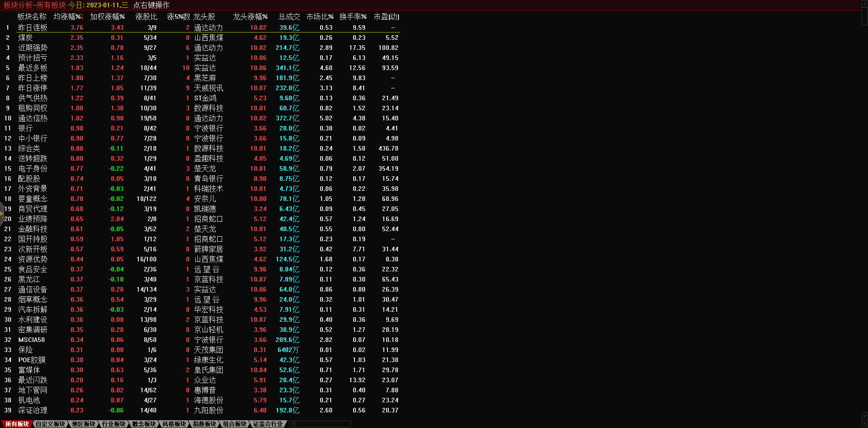Image resolution: width=868 pixels, height=428 pixels.
Task: Click leading stock 黑芝麻 in row 6
Action: coord(205,78)
